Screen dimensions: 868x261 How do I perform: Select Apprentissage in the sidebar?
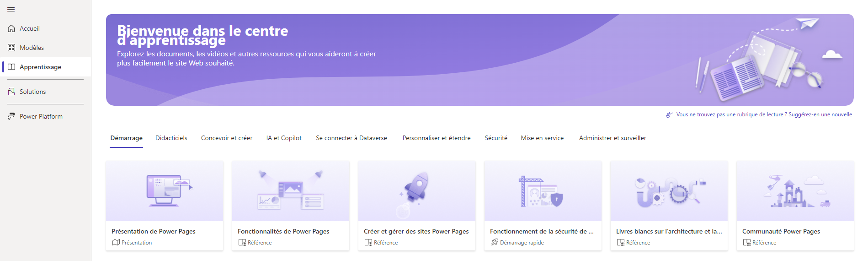coord(46,67)
